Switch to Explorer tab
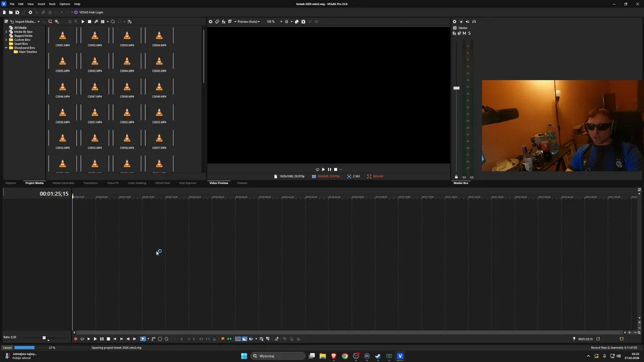 click(x=11, y=183)
